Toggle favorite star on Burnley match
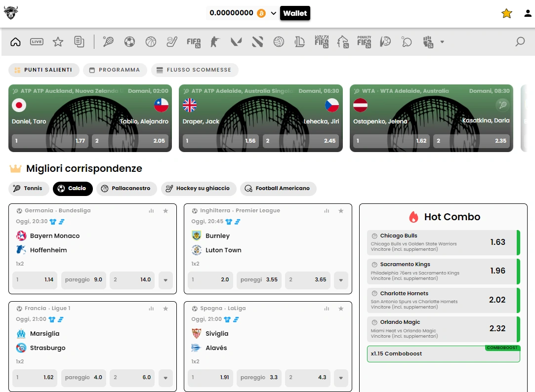Viewport: 535px width, 392px height. (x=341, y=211)
